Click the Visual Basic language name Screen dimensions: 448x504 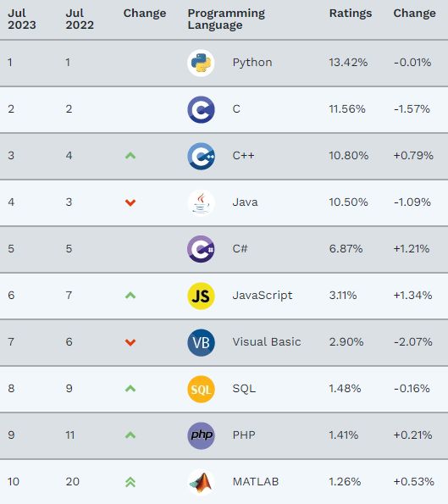click(267, 341)
